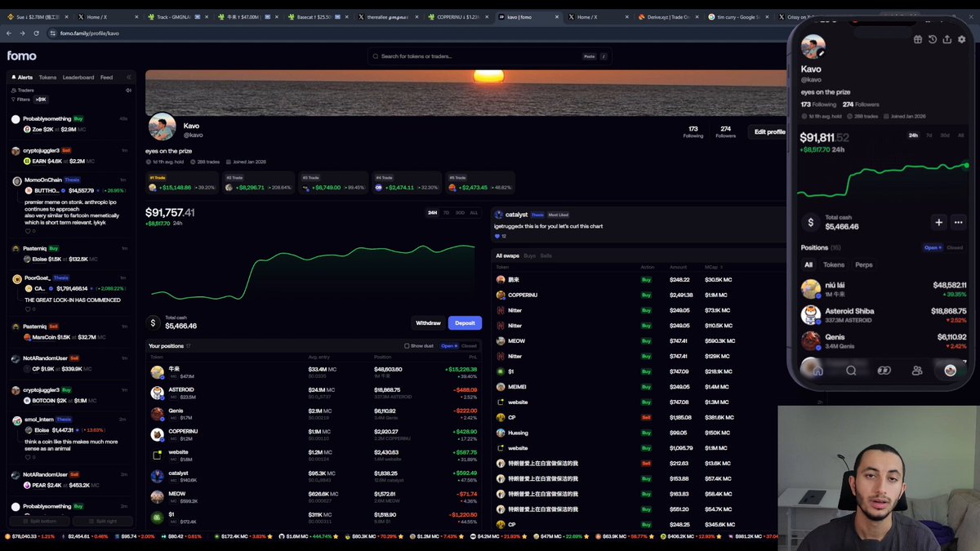Focus the token or trader search field
The height and width of the screenshot is (551, 980).
490,56
